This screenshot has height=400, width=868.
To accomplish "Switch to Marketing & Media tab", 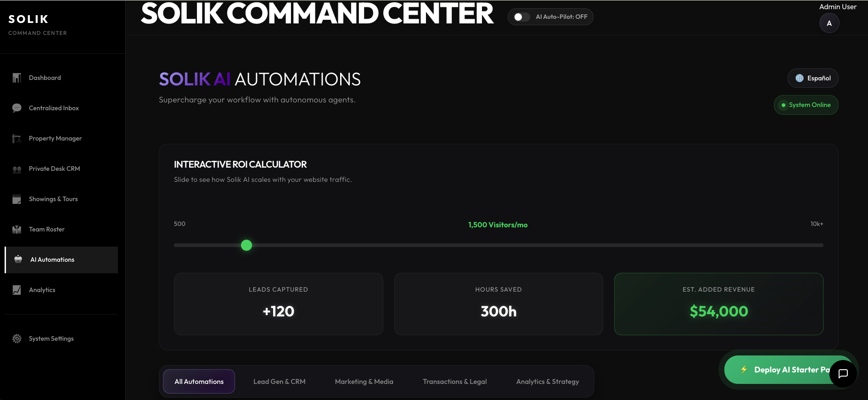I will click(364, 382).
